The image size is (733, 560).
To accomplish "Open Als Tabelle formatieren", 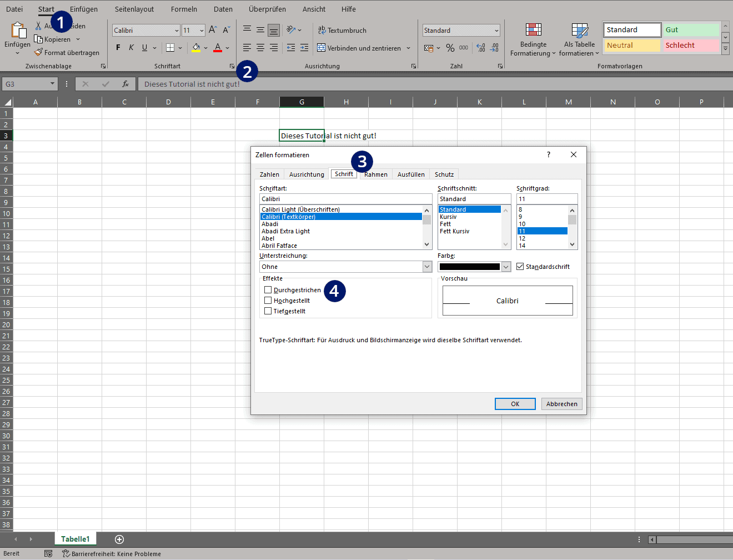I will coord(579,40).
